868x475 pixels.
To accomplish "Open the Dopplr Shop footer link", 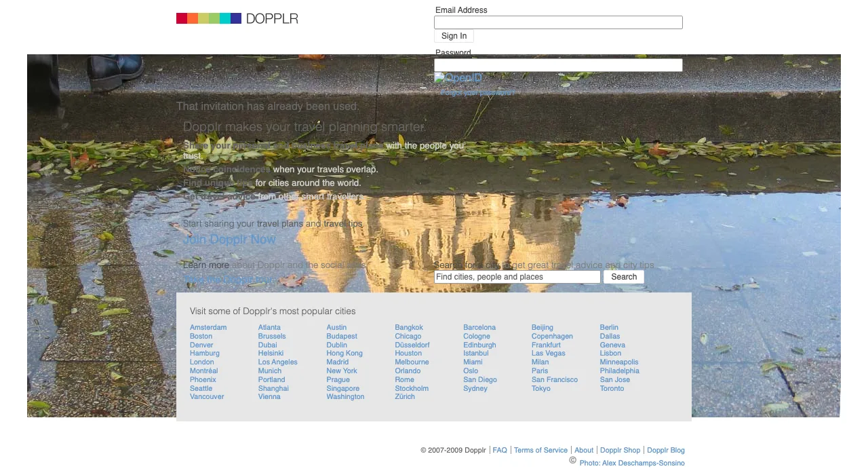I will [620, 451].
